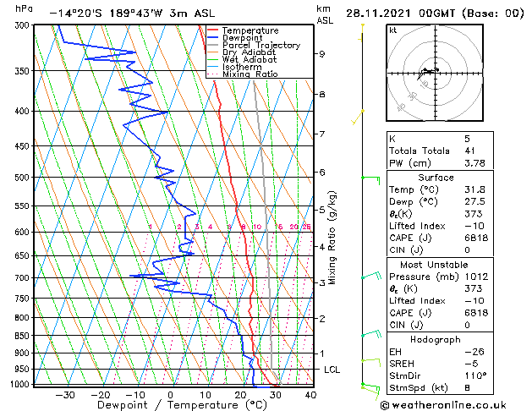Click the "Surface" section heading
532x411 pixels.
436,178
